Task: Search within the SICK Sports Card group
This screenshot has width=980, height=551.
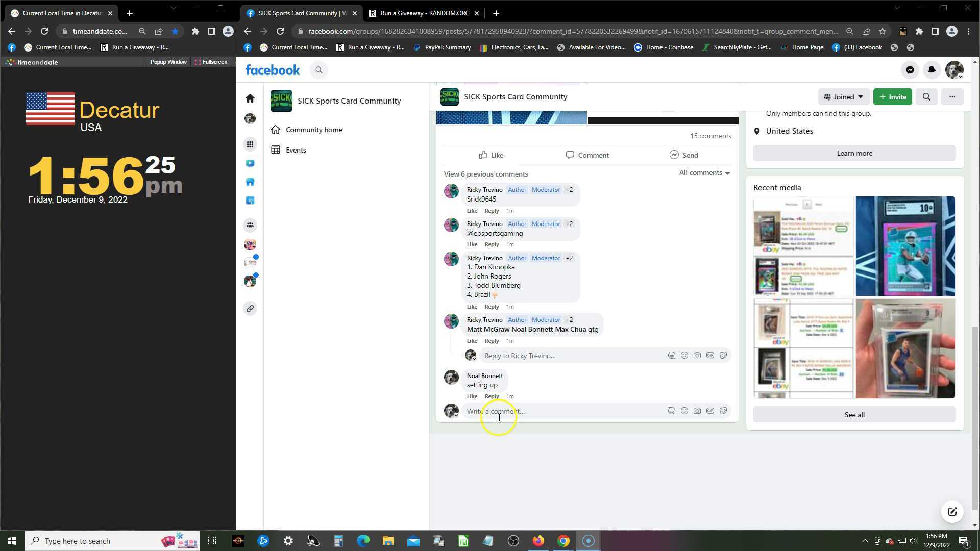Action: click(x=926, y=97)
